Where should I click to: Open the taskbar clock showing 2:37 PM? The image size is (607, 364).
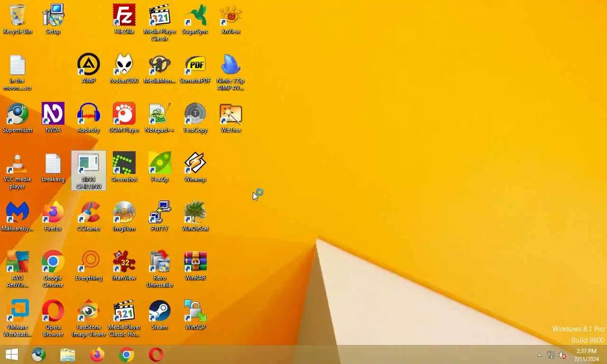[586, 355]
